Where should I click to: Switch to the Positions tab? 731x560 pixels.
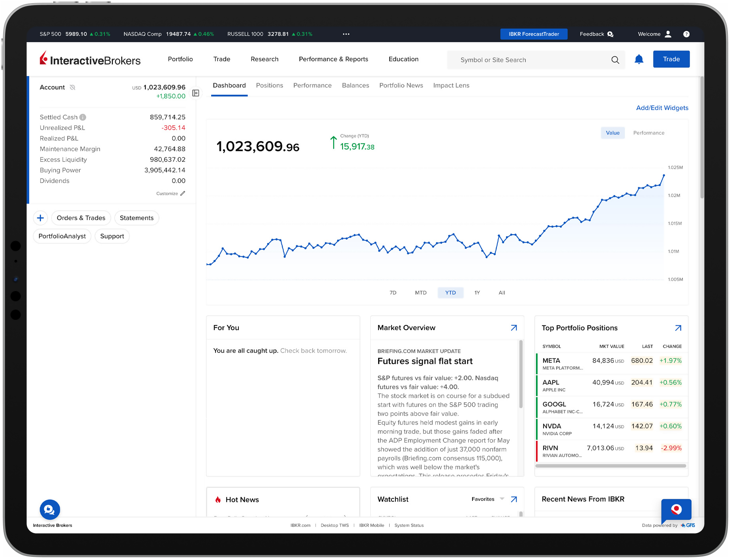click(x=269, y=85)
